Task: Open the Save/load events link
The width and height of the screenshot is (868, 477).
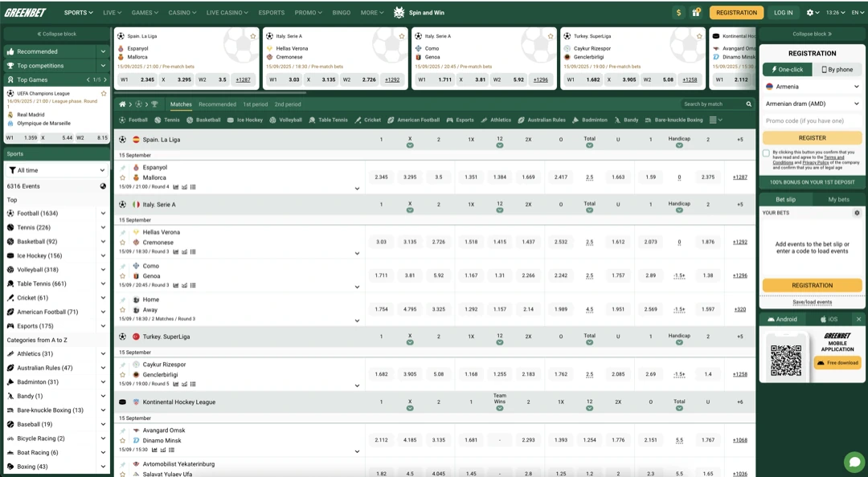Action: point(812,302)
